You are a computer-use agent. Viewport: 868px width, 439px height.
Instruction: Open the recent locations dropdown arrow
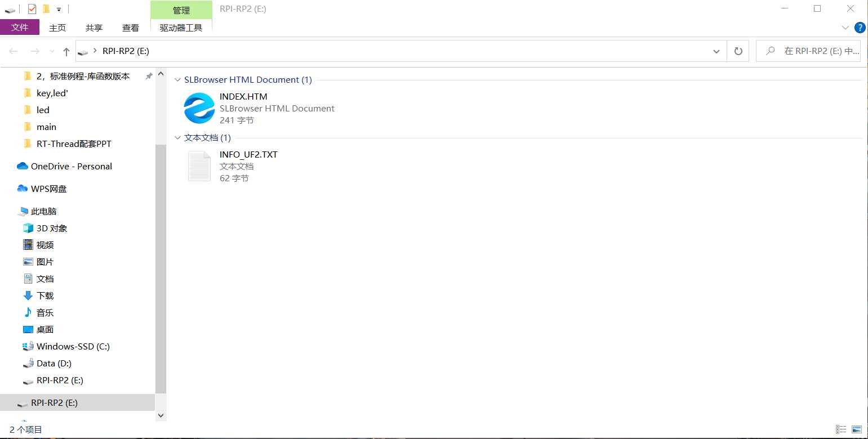(52, 51)
